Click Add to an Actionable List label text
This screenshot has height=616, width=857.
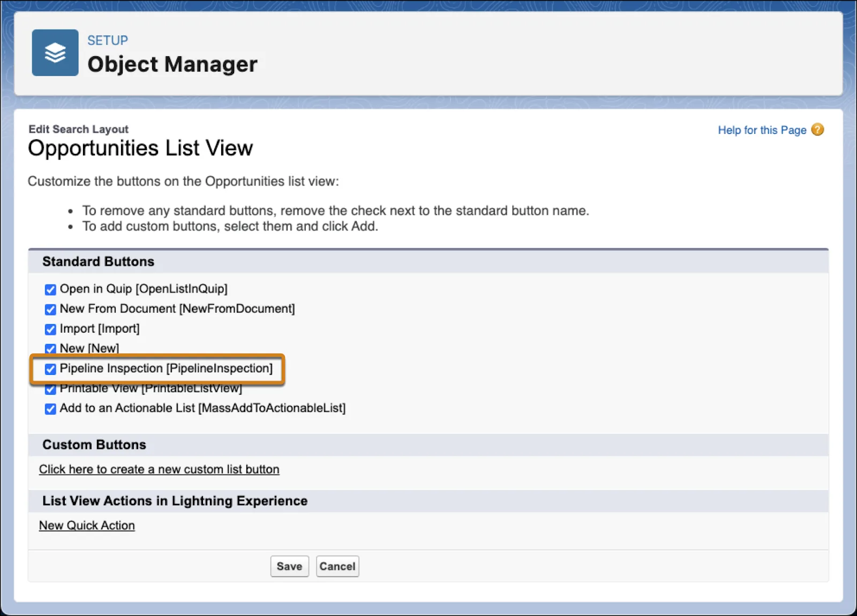tap(202, 408)
